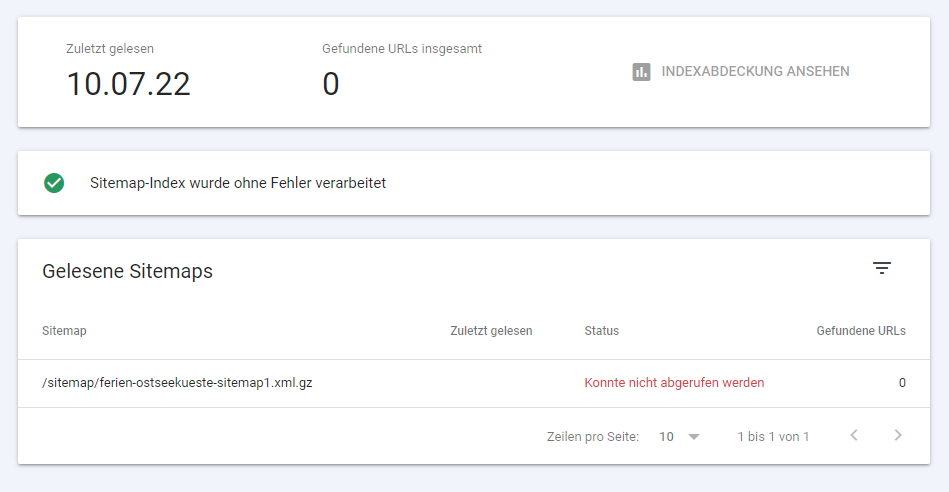This screenshot has height=492, width=949.
Task: Click the index coverage bar chart icon
Action: coord(642,71)
